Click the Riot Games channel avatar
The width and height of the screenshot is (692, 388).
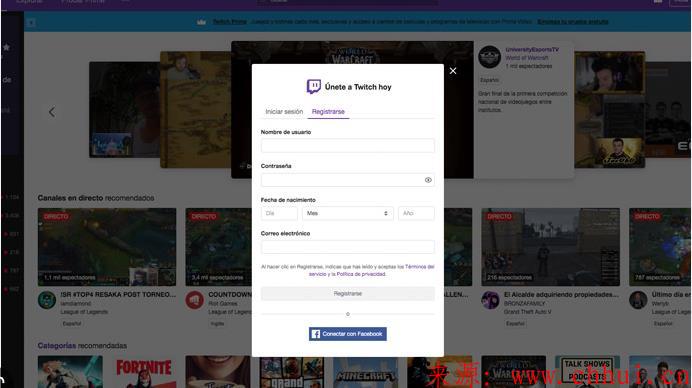point(195,300)
